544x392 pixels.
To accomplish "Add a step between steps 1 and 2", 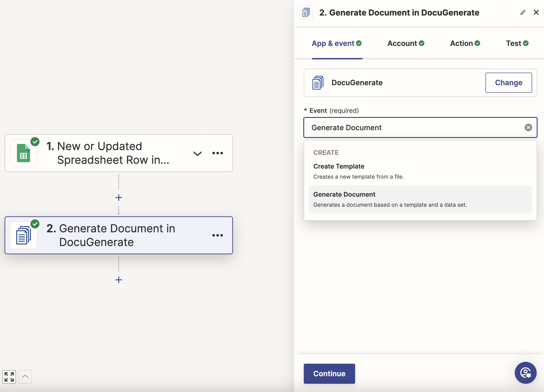I will coord(119,198).
